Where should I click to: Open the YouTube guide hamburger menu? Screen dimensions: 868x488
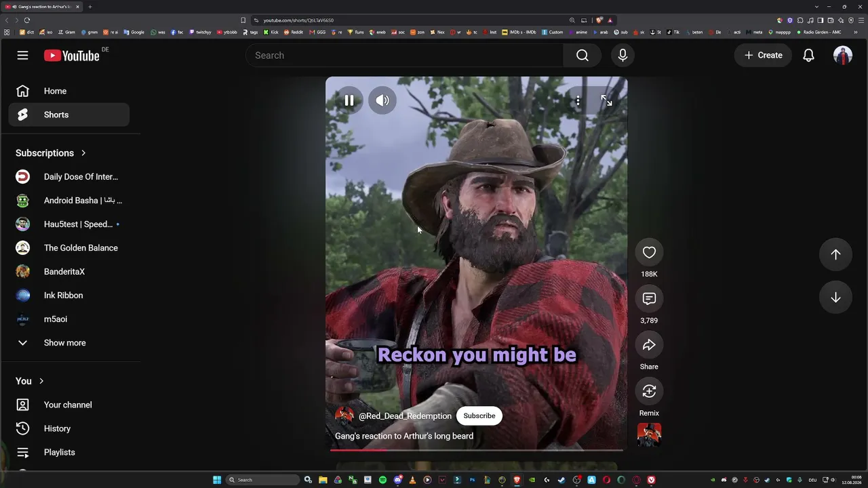pos(22,56)
